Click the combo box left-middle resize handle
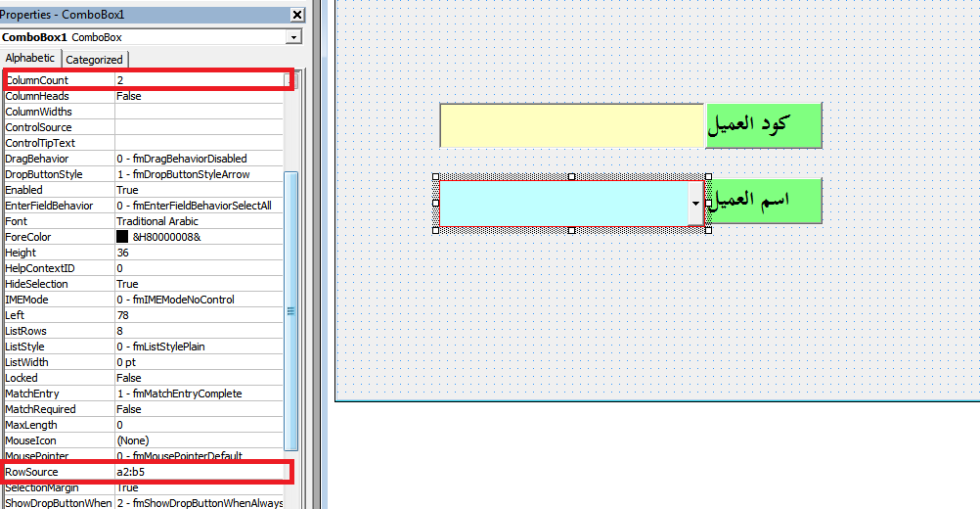Screen dimensions: 980x509 [435, 204]
